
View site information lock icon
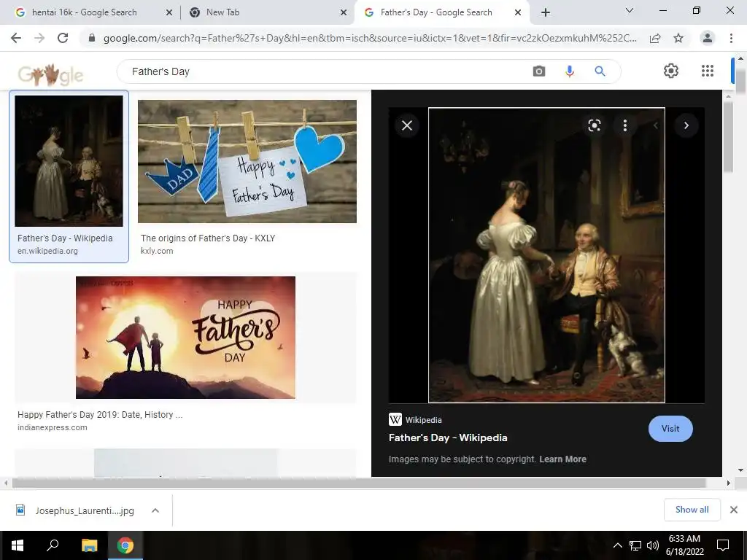click(92, 38)
